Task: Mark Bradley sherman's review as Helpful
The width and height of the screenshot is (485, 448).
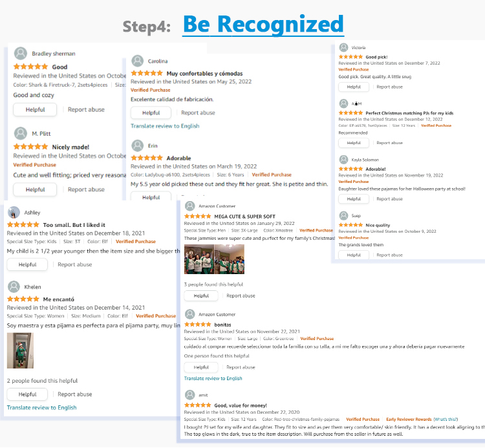Action: [x=35, y=109]
